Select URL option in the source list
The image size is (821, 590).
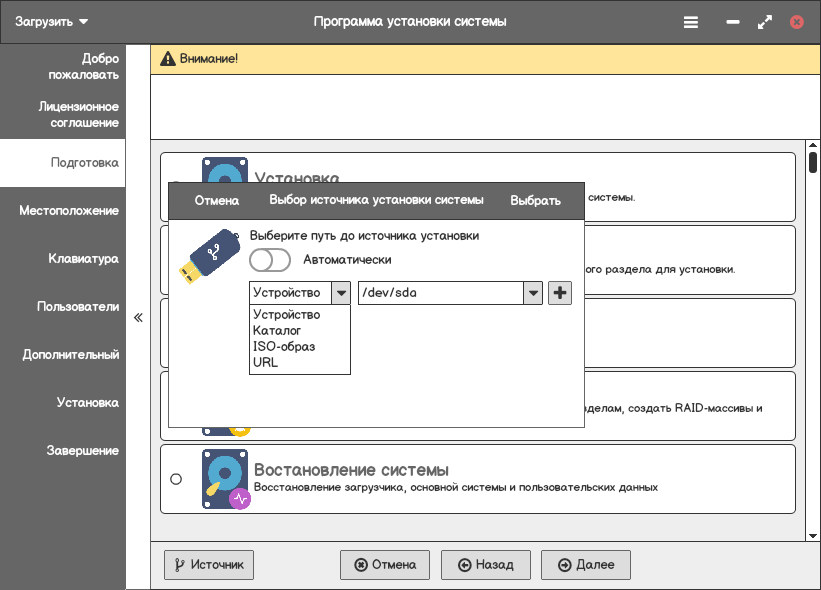click(x=266, y=362)
